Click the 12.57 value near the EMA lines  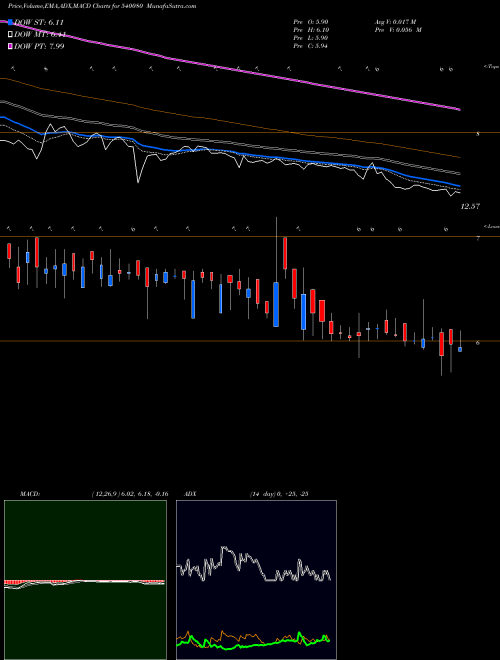pyautogui.click(x=471, y=207)
